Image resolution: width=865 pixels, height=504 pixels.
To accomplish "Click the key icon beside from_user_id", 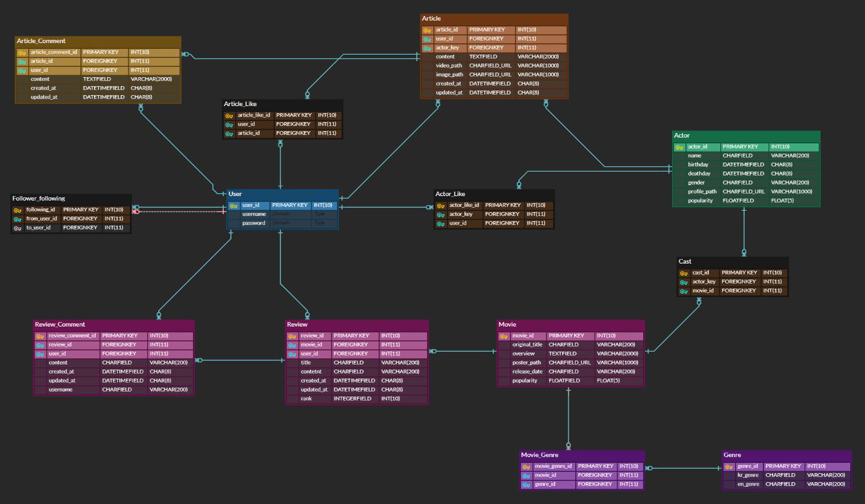I will pos(18,219).
